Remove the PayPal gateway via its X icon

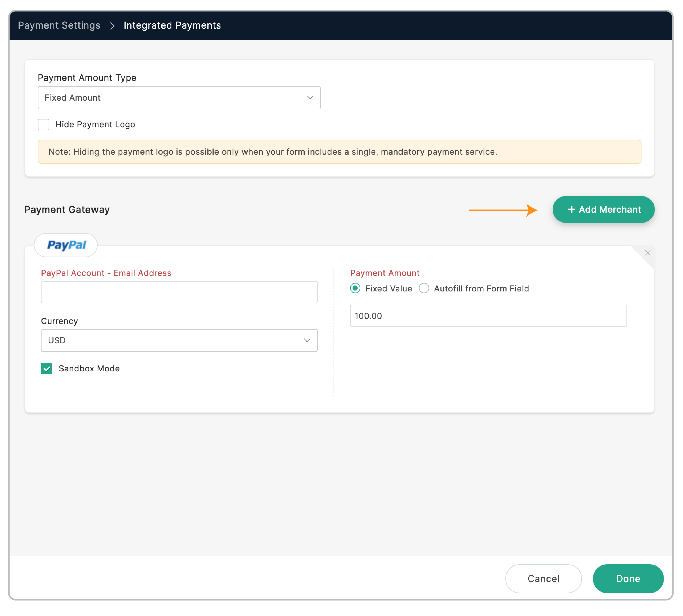[648, 253]
